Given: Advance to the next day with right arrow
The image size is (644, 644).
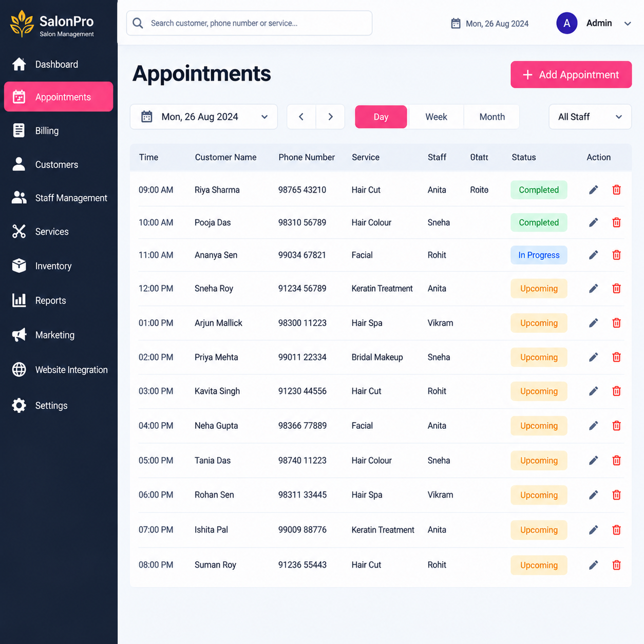Looking at the screenshot, I should (x=330, y=117).
